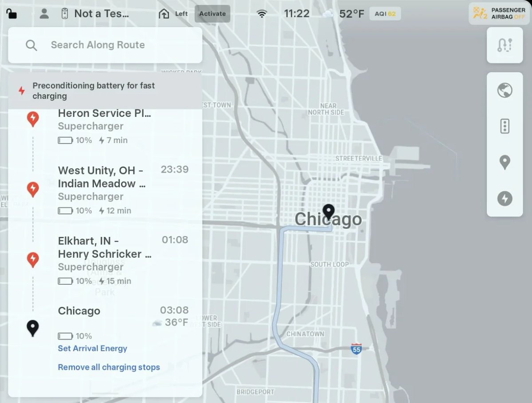Select Elkhart, IN charging stop

point(105,260)
